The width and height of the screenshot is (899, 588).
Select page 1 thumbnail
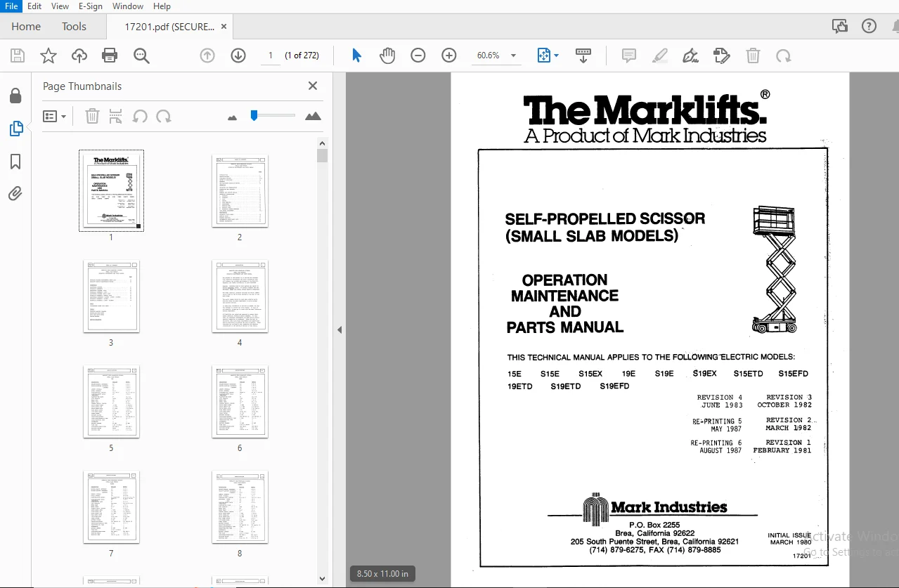[111, 190]
